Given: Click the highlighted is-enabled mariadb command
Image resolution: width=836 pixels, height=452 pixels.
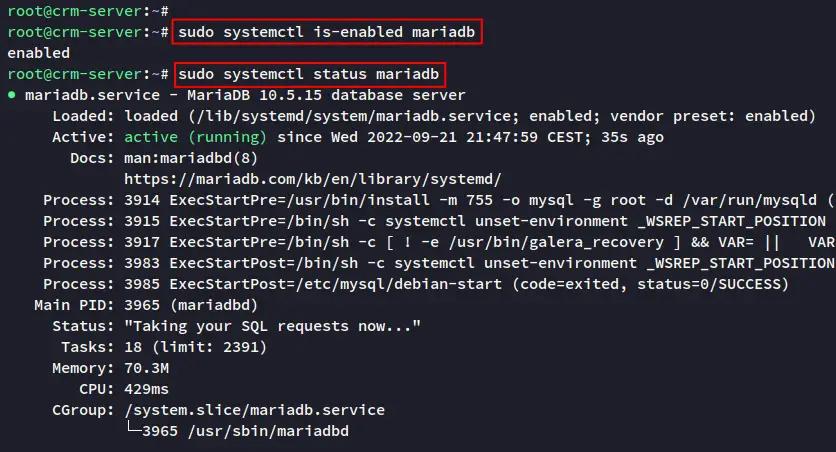Looking at the screenshot, I should [327, 32].
